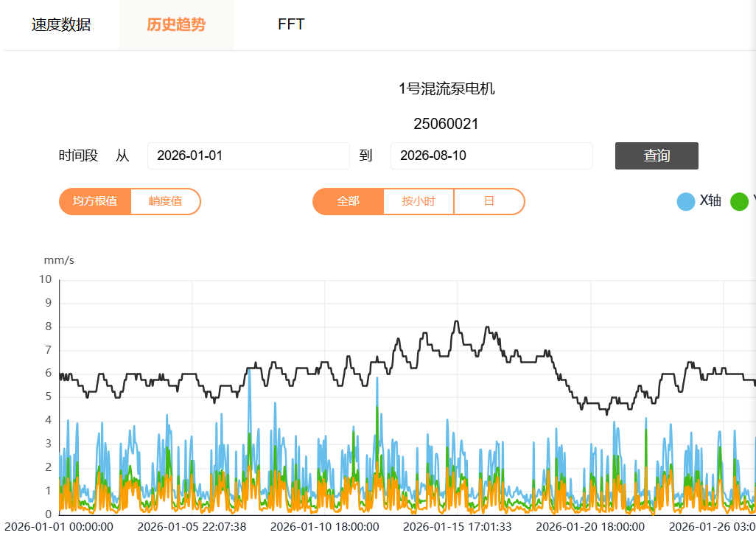Choose the 按小时 granularity option
The width and height of the screenshot is (756, 538).
pyautogui.click(x=419, y=201)
